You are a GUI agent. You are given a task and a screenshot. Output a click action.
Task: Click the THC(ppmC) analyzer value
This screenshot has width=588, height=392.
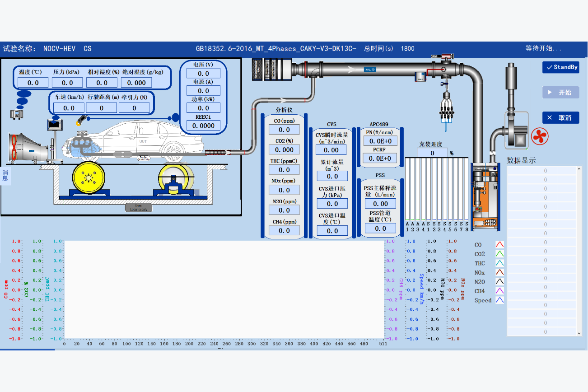[284, 170]
